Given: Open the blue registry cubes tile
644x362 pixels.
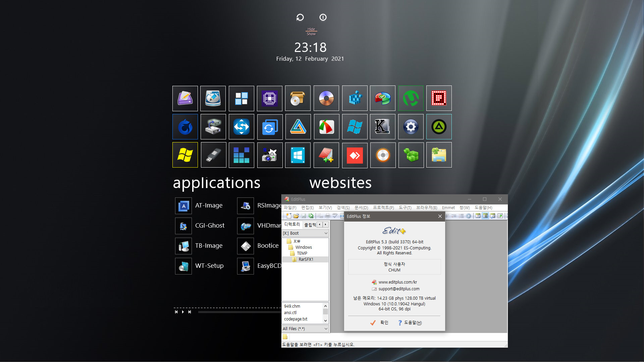Looking at the screenshot, I should tap(355, 98).
